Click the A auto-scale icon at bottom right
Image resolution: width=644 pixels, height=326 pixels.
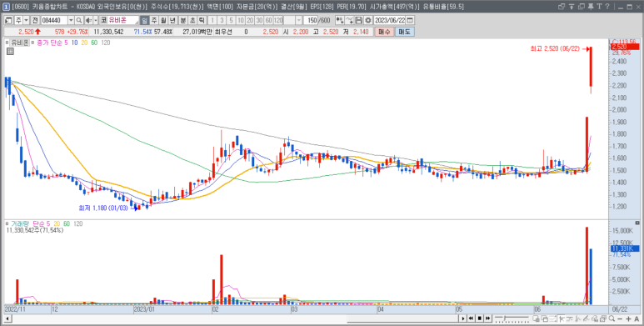pos(637,318)
